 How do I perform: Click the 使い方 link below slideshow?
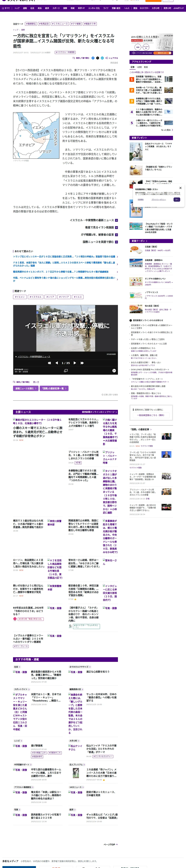[x=36, y=382]
